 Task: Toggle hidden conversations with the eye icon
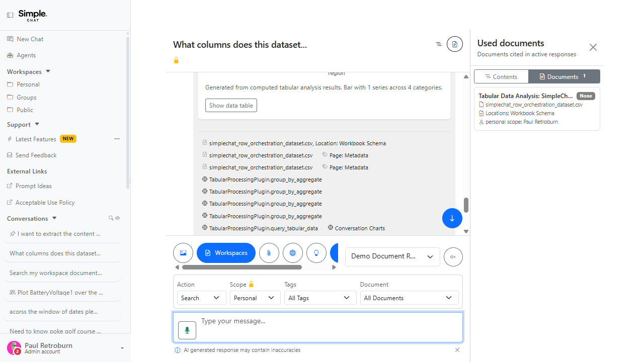click(x=118, y=218)
